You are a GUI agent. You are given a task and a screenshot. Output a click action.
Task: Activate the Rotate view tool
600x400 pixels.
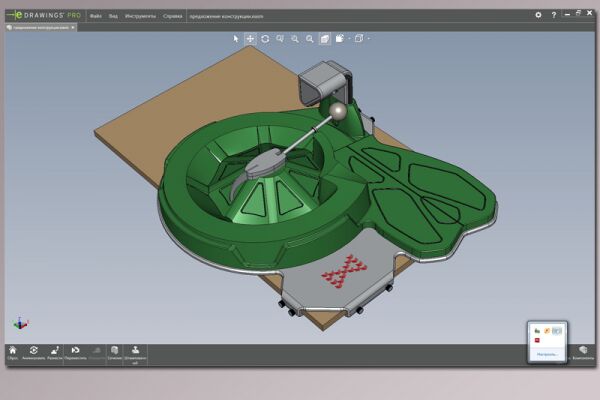point(265,39)
